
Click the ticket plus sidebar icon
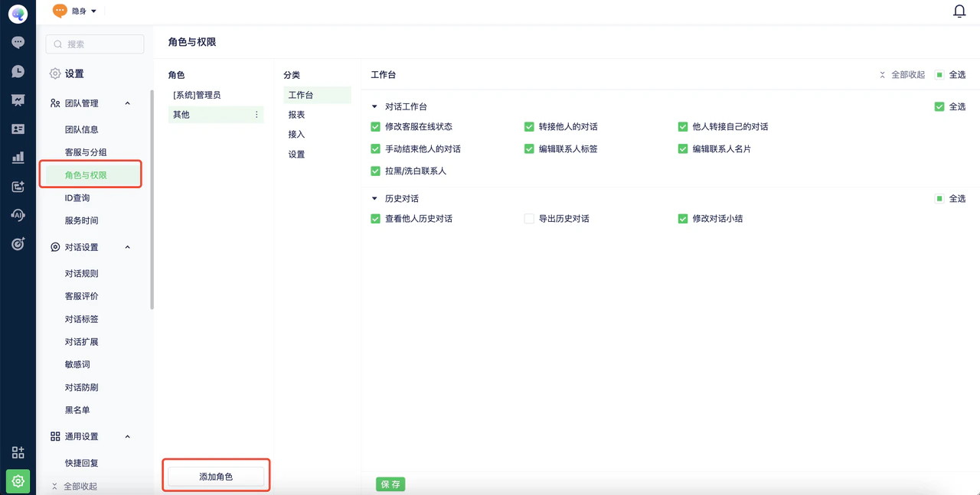(x=18, y=187)
